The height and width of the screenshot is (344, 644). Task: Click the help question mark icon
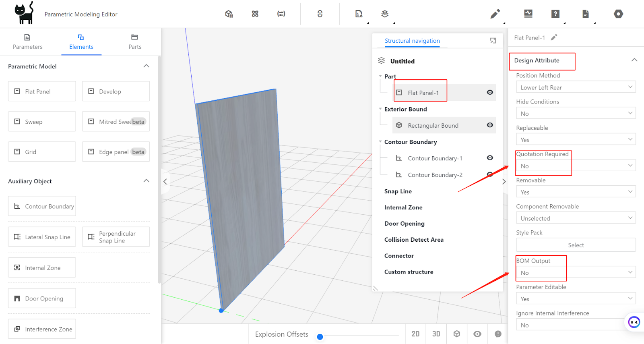point(555,14)
